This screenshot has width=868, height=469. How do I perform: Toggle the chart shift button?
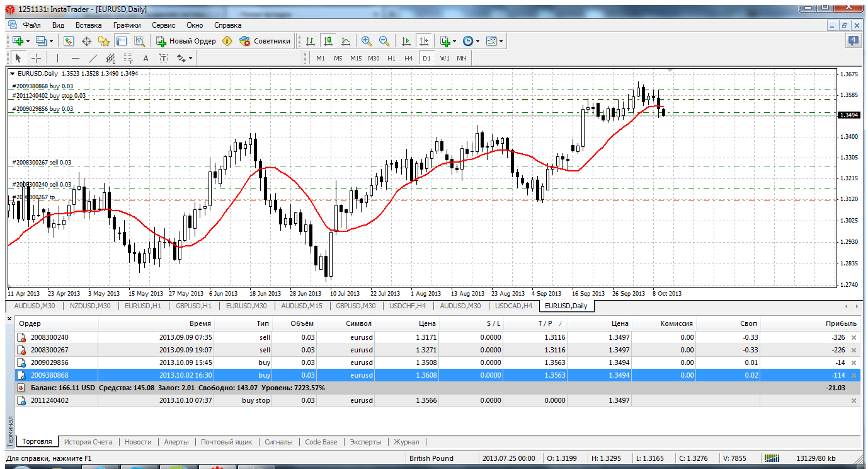tap(424, 41)
